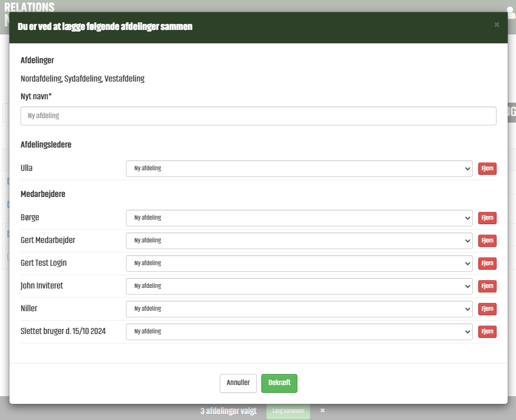516x420 pixels.
Task: Expand dropdown for Slettet bruger d. 15/10 2024
Action: tap(299, 332)
